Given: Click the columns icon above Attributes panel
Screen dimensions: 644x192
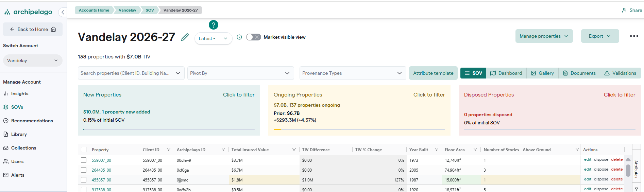Looking at the screenshot, I should pyautogui.click(x=637, y=156).
